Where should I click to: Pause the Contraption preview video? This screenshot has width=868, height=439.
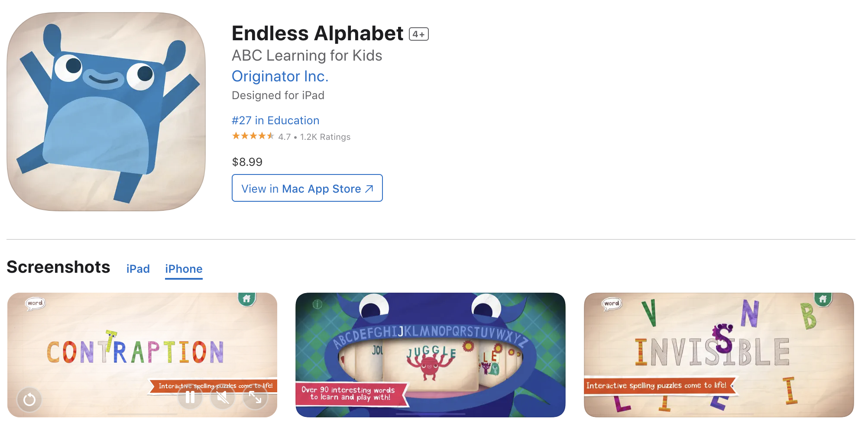(x=190, y=397)
